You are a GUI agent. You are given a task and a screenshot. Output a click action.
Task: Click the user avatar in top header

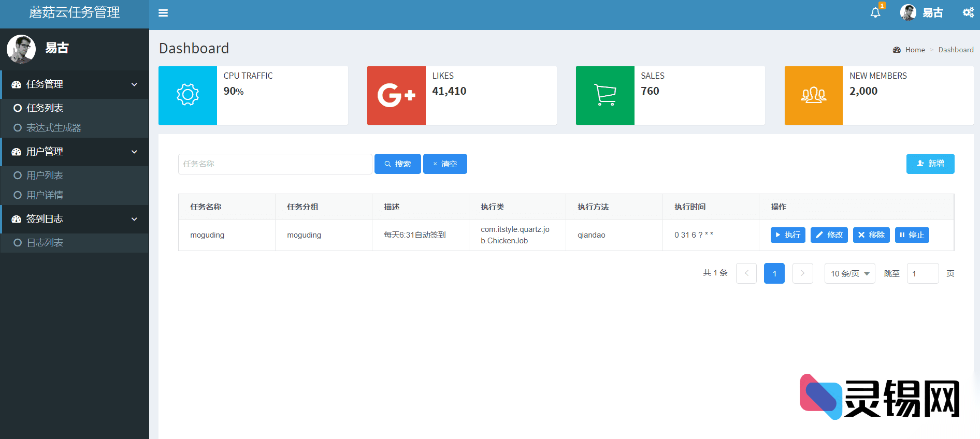pyautogui.click(x=908, y=12)
